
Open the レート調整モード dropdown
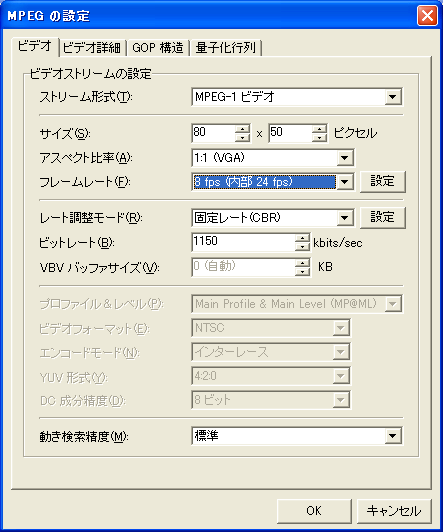tap(345, 217)
